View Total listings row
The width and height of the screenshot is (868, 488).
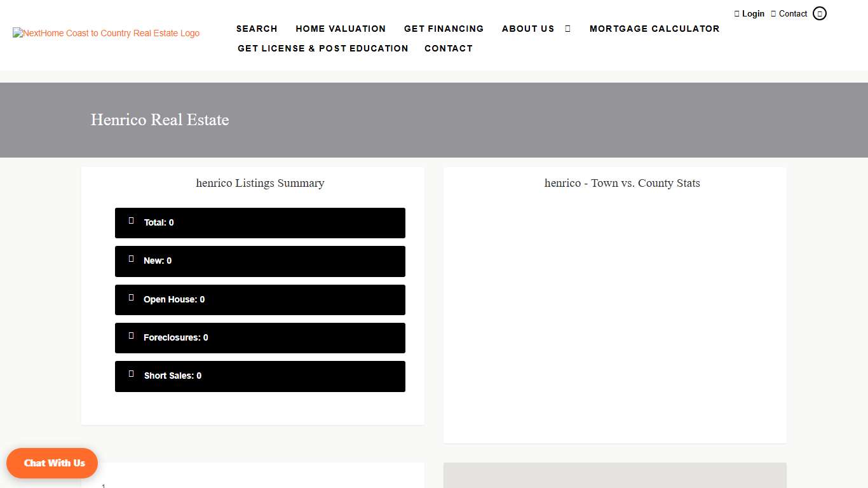tap(260, 223)
